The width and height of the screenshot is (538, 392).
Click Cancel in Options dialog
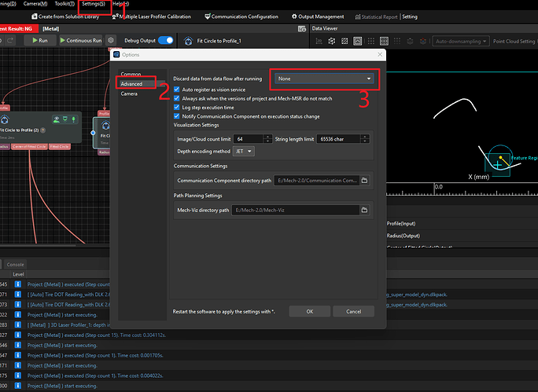coord(353,311)
